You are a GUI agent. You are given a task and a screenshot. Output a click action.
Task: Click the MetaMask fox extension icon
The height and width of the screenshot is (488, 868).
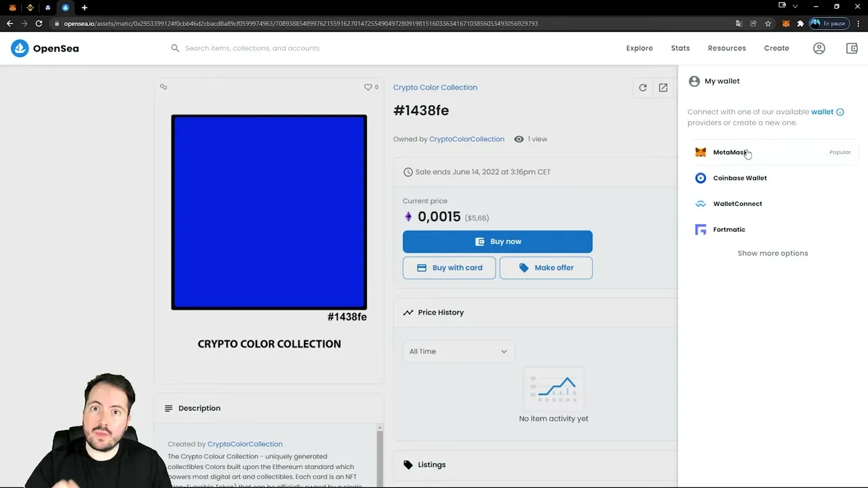coord(786,23)
